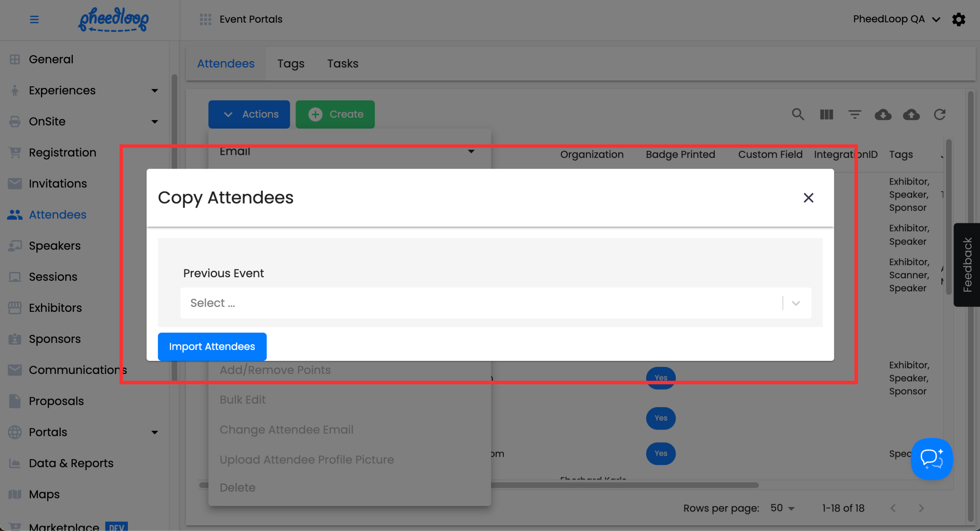Open the settings gear icon
The image size is (980, 531).
pyautogui.click(x=958, y=19)
